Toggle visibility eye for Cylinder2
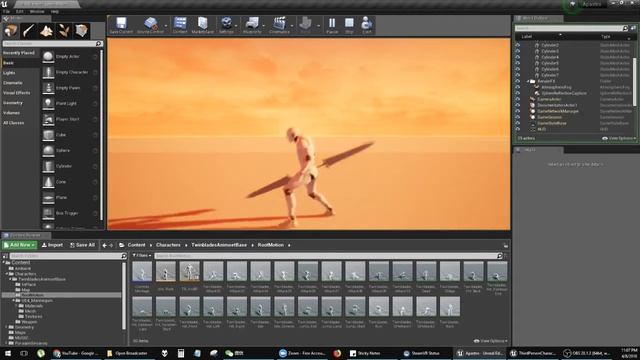640x360 pixels. [x=518, y=45]
